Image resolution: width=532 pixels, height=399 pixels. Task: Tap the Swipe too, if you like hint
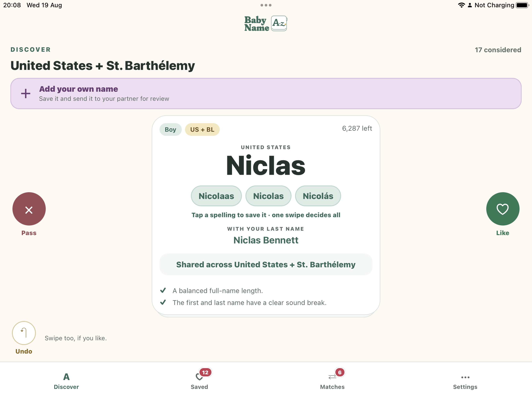click(x=76, y=338)
